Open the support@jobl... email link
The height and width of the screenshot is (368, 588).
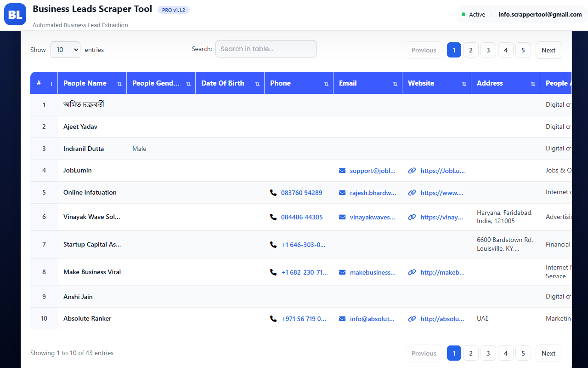(373, 171)
